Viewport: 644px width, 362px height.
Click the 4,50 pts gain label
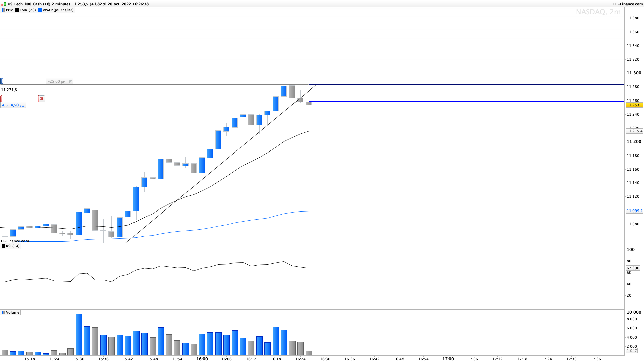point(17,105)
